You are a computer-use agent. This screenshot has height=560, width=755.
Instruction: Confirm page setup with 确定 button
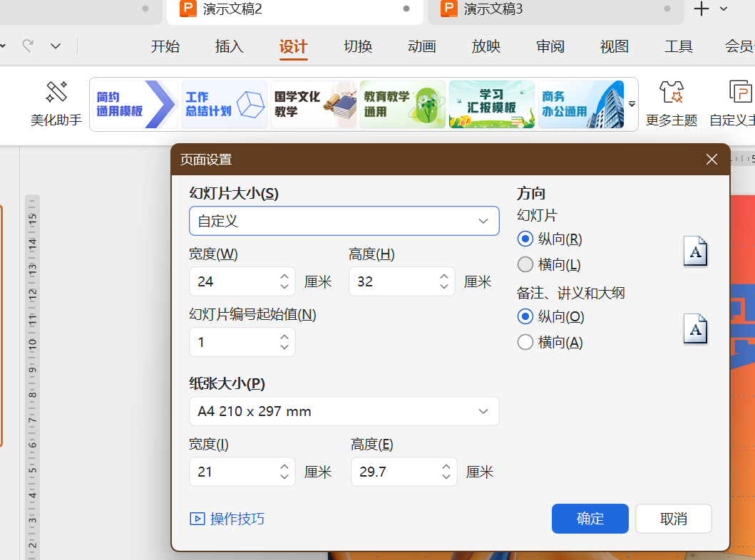[x=590, y=519]
